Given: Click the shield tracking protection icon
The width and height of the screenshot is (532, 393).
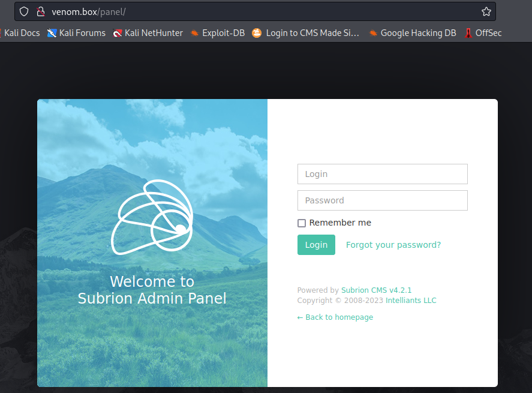Looking at the screenshot, I should point(24,11).
